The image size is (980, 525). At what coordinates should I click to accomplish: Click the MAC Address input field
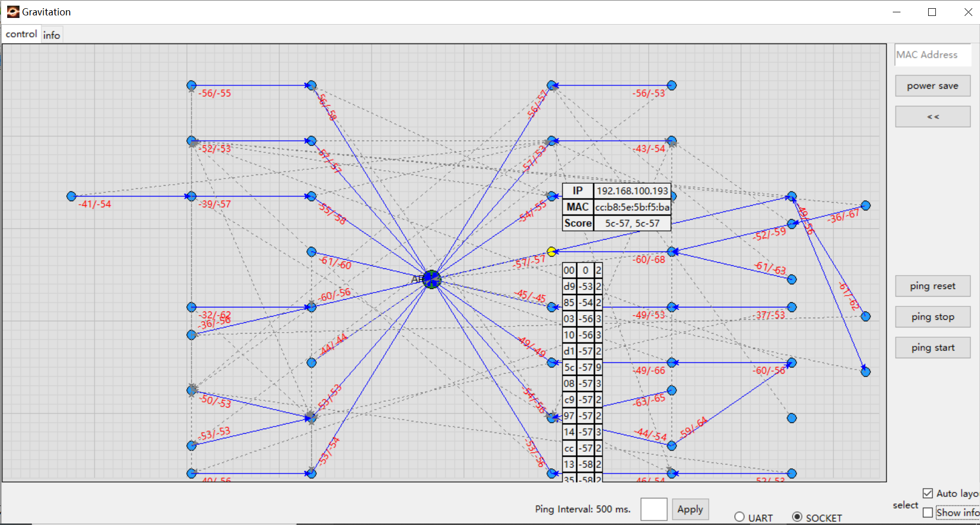coord(932,55)
